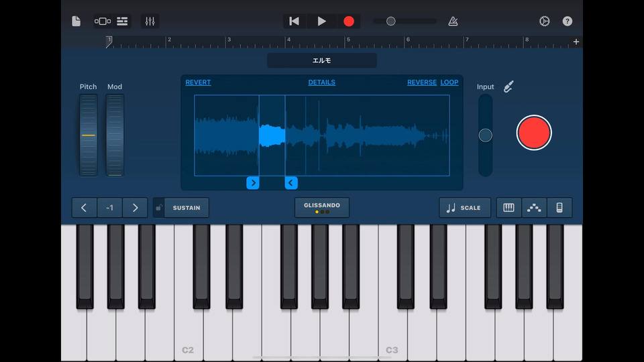The height and width of the screenshot is (362, 644).
Task: Open the エルモ sample name selector
Action: tap(321, 60)
